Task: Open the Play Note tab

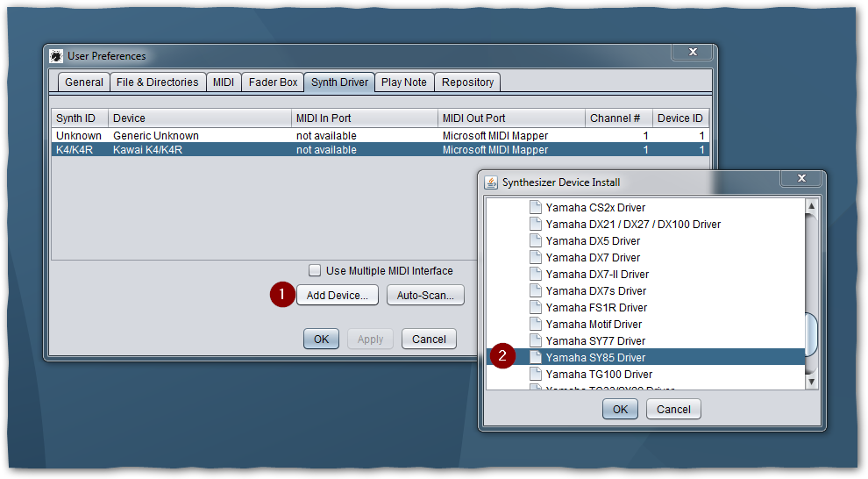Action: (404, 82)
